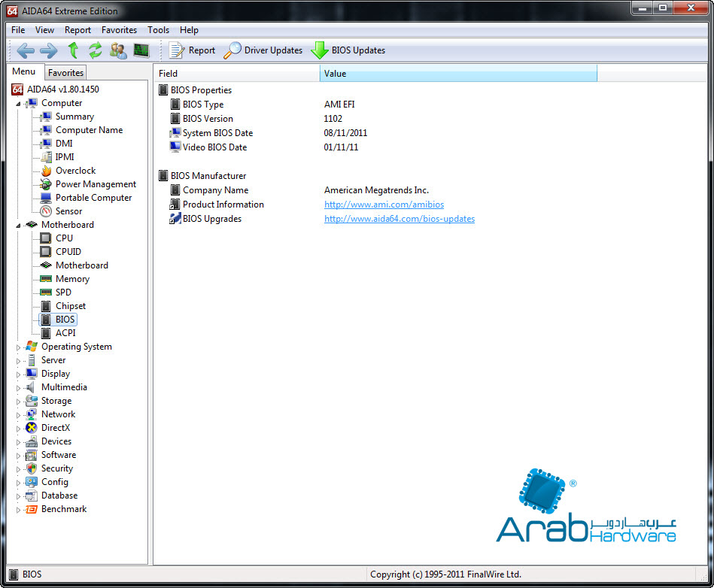The width and height of the screenshot is (714, 588).
Task: Expand the Benchmark node
Action: (18, 510)
